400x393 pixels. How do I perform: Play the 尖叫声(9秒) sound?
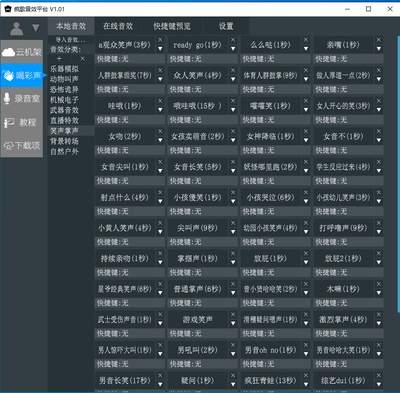pyautogui.click(x=197, y=228)
